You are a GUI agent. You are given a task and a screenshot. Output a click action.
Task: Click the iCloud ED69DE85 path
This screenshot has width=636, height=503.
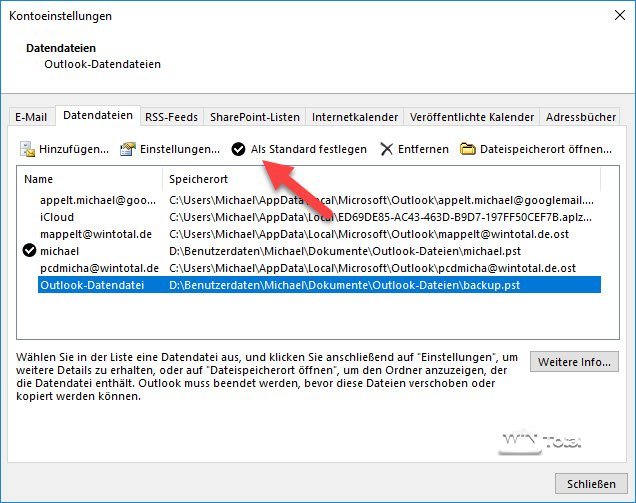click(x=380, y=217)
